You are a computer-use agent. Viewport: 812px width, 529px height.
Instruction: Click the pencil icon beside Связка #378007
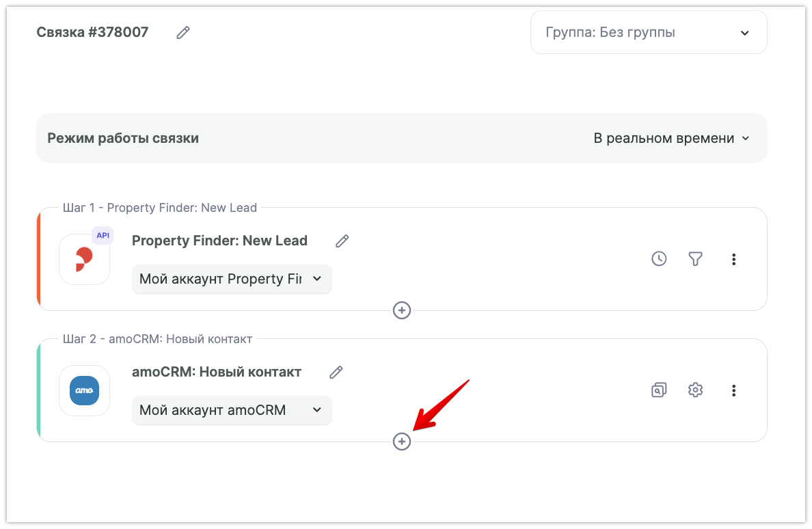point(182,32)
